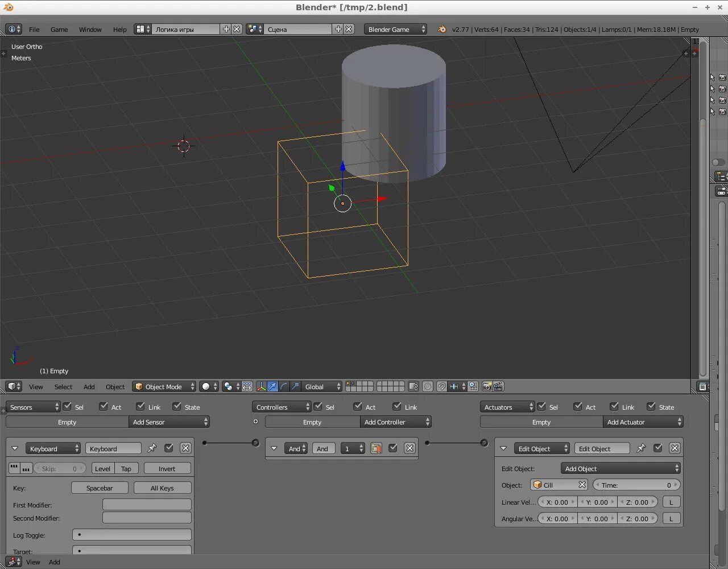This screenshot has width=728, height=569.
Task: Delete the Keyboard sensor
Action: [x=185, y=448]
